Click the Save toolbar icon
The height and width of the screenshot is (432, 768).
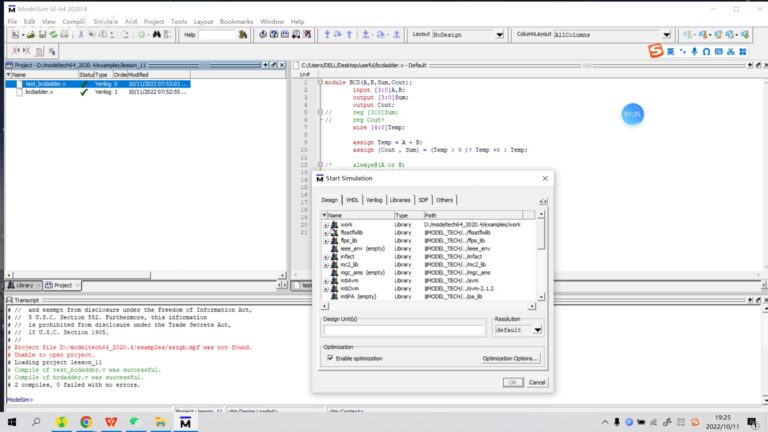pyautogui.click(x=42, y=35)
